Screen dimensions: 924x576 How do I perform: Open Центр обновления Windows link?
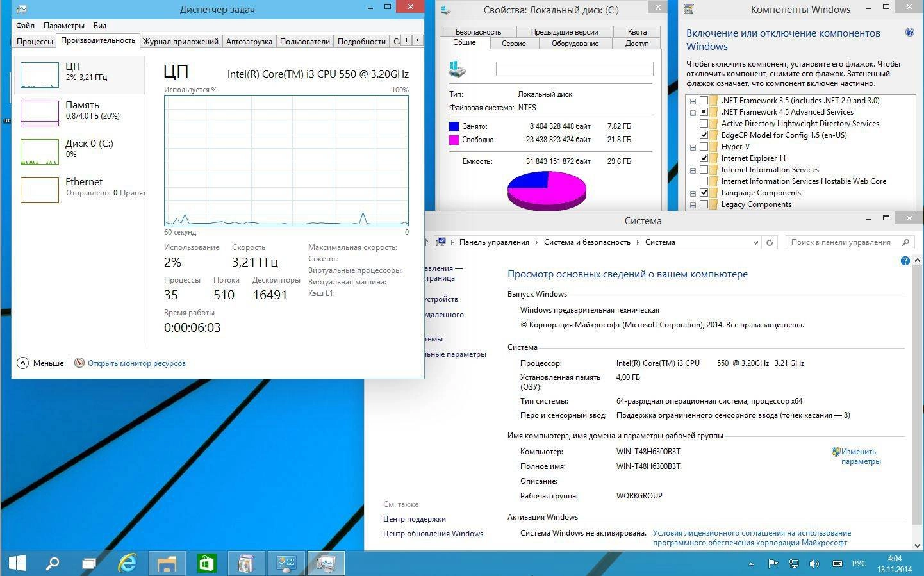[433, 534]
